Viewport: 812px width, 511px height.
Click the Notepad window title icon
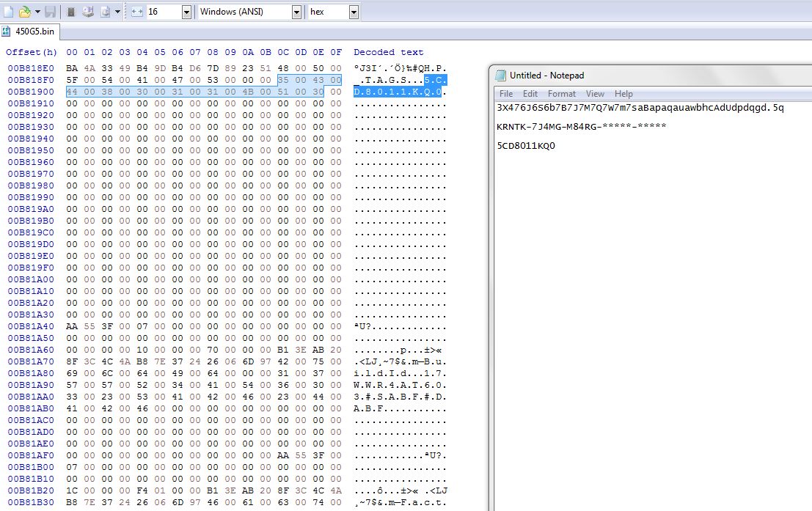click(500, 76)
